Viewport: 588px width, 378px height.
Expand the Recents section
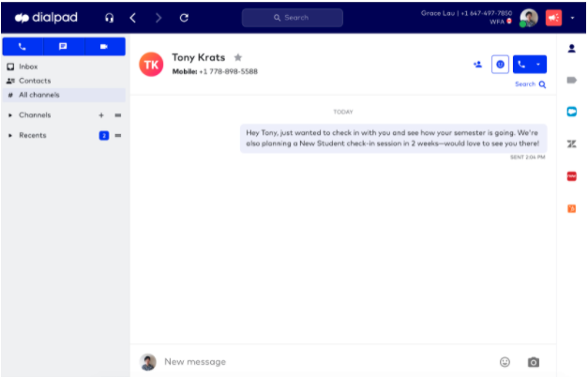[10, 135]
